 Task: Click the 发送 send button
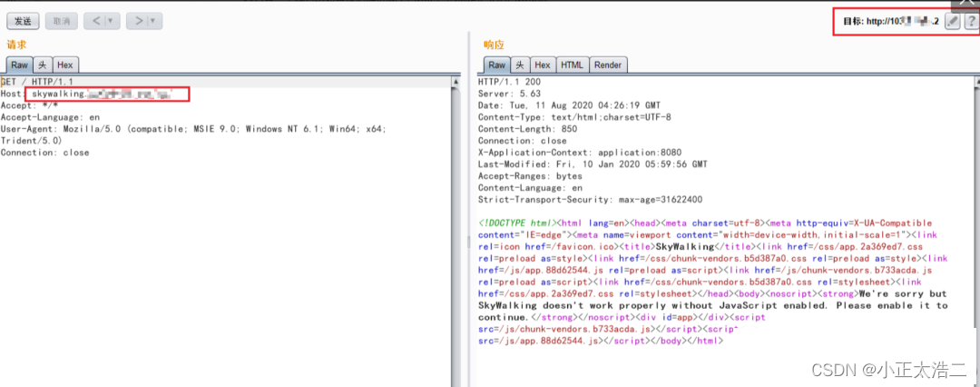[23, 21]
